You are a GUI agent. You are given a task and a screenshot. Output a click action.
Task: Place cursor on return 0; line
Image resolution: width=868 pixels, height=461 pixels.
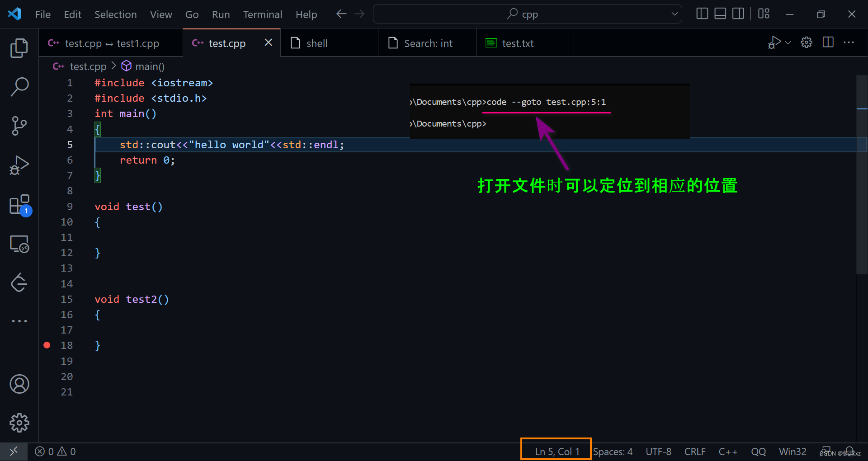(147, 160)
